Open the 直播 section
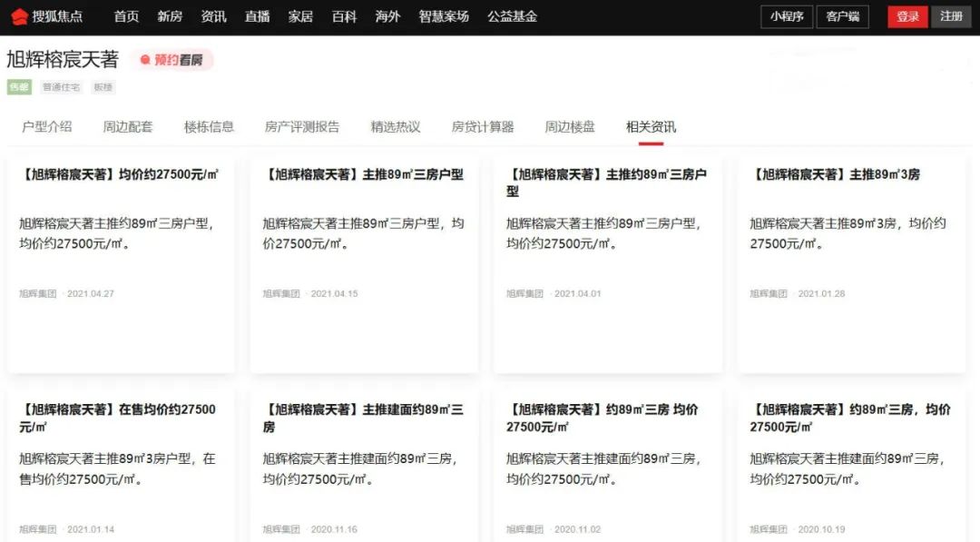The height and width of the screenshot is (542, 980). pos(258,15)
